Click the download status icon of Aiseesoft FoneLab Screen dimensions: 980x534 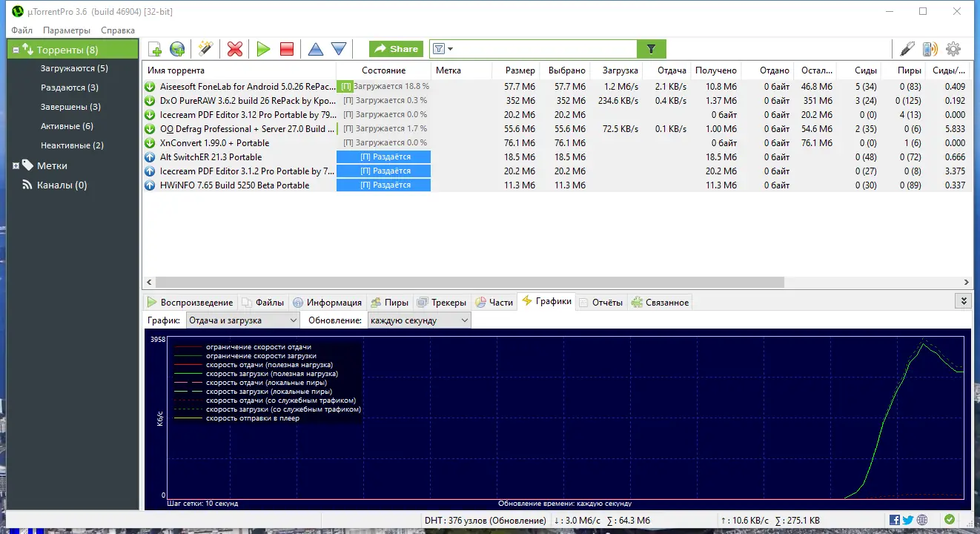pos(150,87)
